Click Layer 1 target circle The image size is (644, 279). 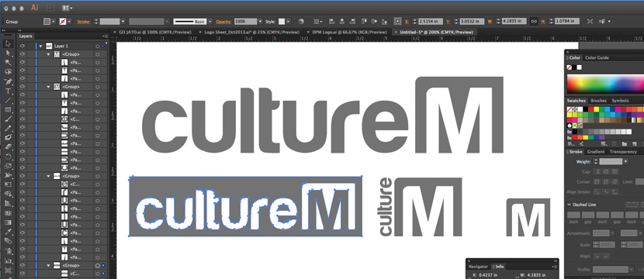pos(97,46)
